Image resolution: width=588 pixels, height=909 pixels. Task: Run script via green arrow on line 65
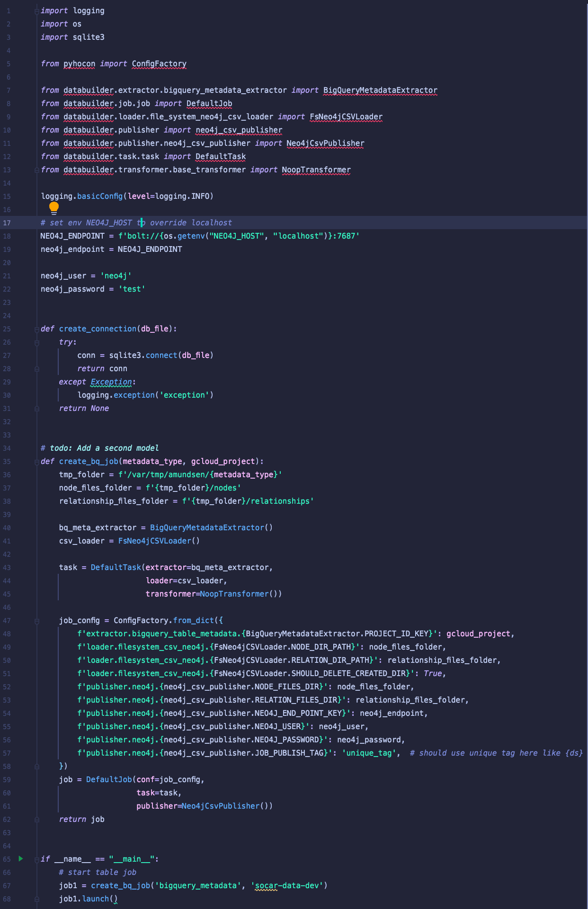pyautogui.click(x=21, y=858)
